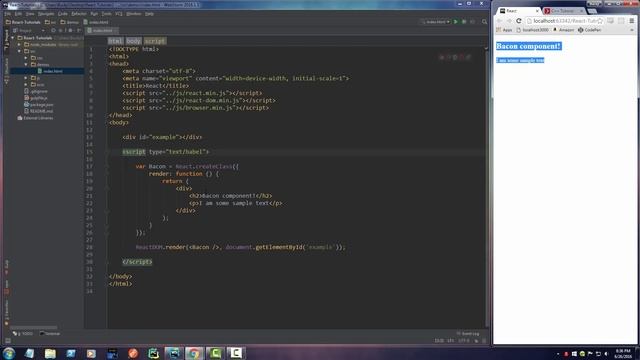
Task: Expand the scss folder in project tree
Action: coord(26,84)
